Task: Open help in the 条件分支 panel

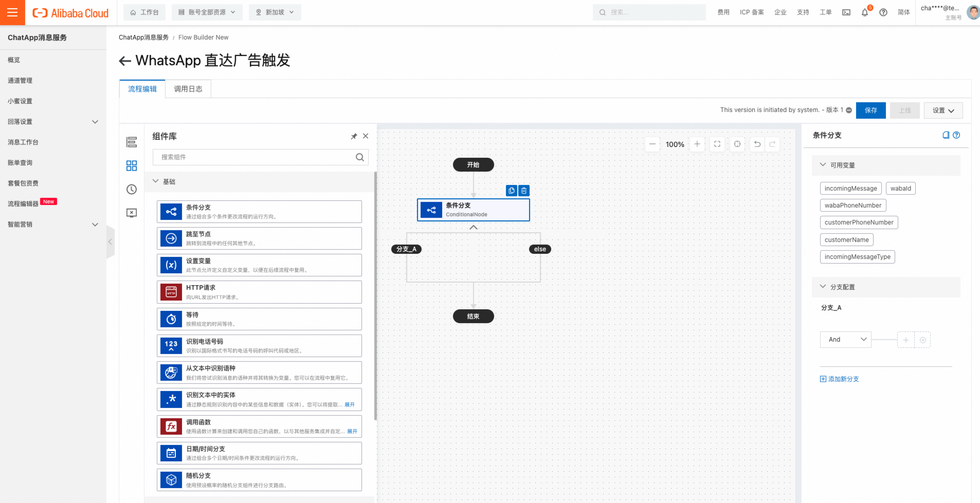Action: coord(956,135)
